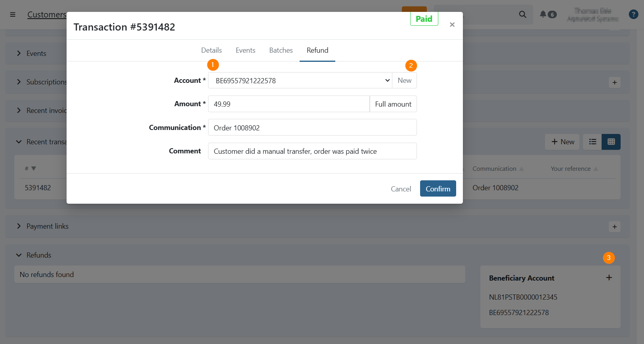Switch to the Details tab
This screenshot has height=344, width=644.
211,50
